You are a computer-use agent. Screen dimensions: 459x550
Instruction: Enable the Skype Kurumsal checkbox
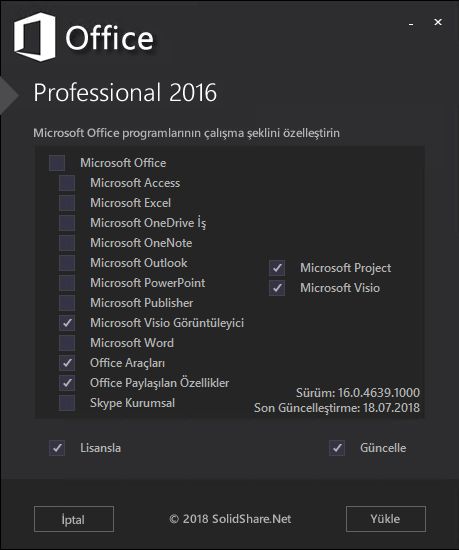[x=67, y=403]
